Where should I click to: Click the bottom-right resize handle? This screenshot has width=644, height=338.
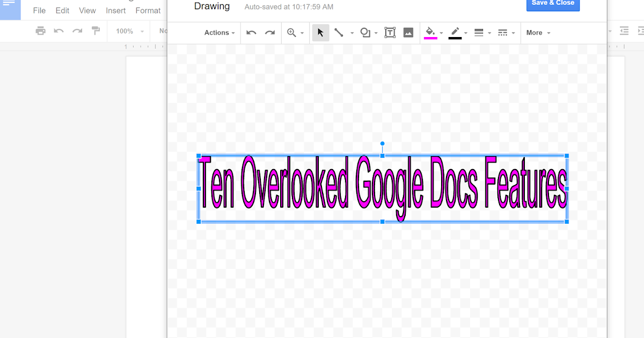pos(567,222)
